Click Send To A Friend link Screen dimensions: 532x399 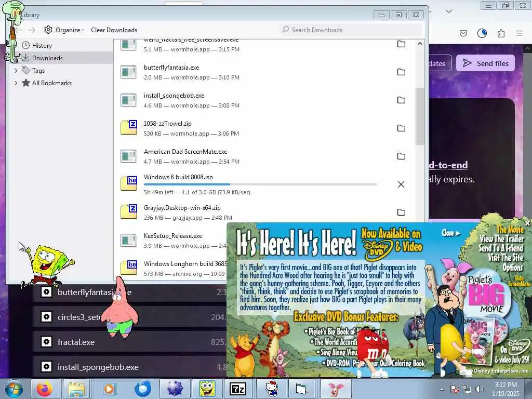[501, 248]
